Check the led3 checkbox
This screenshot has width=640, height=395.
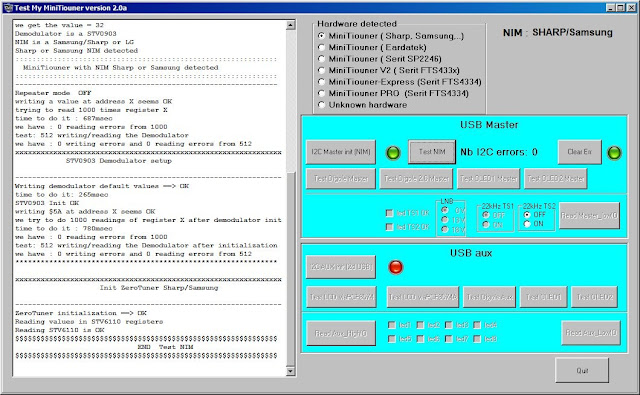(457, 325)
